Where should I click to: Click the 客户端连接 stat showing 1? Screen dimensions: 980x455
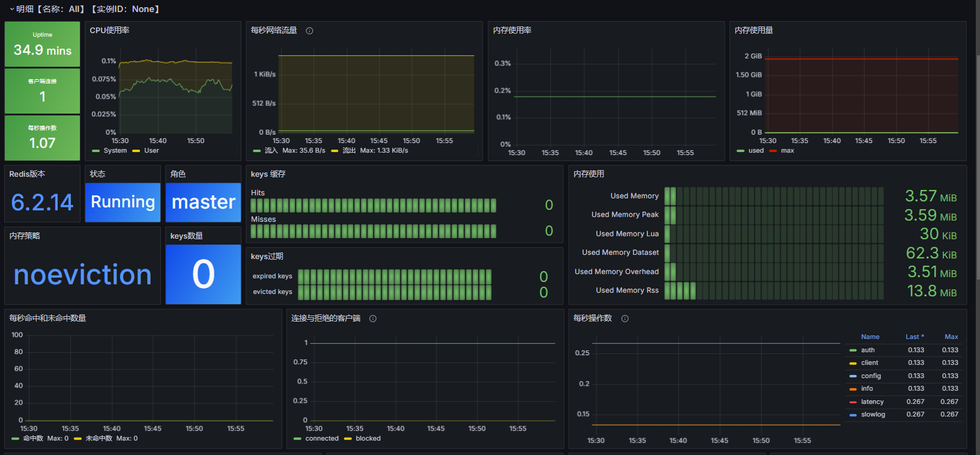(x=43, y=91)
